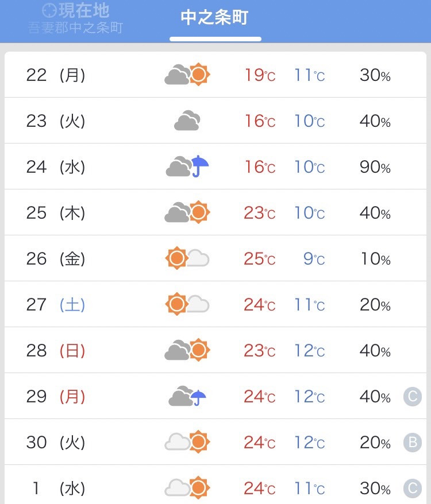Open the forecast row for 25 (木)
This screenshot has width=431, height=504.
215,212
